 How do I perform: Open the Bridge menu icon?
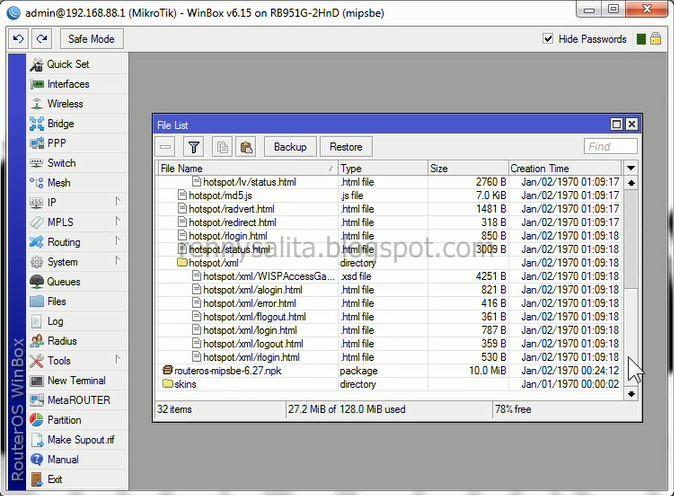click(x=37, y=124)
